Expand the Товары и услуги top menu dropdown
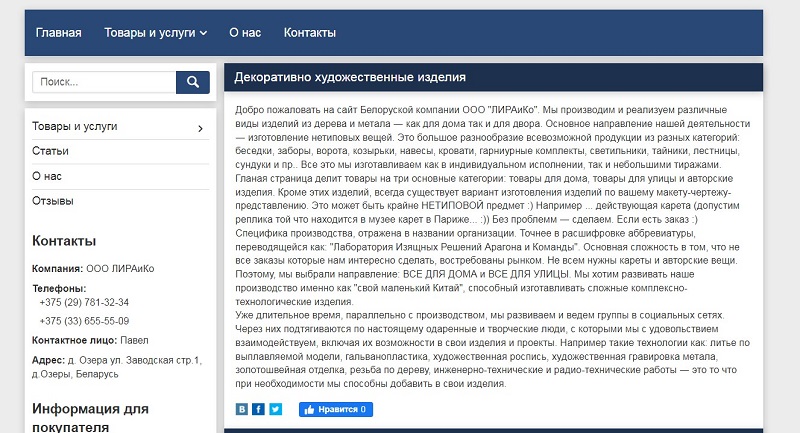 [156, 33]
